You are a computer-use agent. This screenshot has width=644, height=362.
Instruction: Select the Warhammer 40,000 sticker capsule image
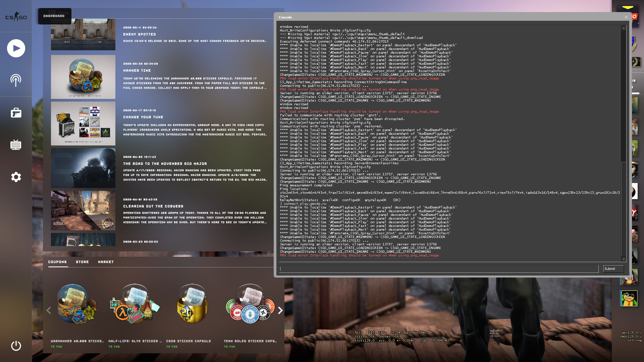click(x=77, y=304)
